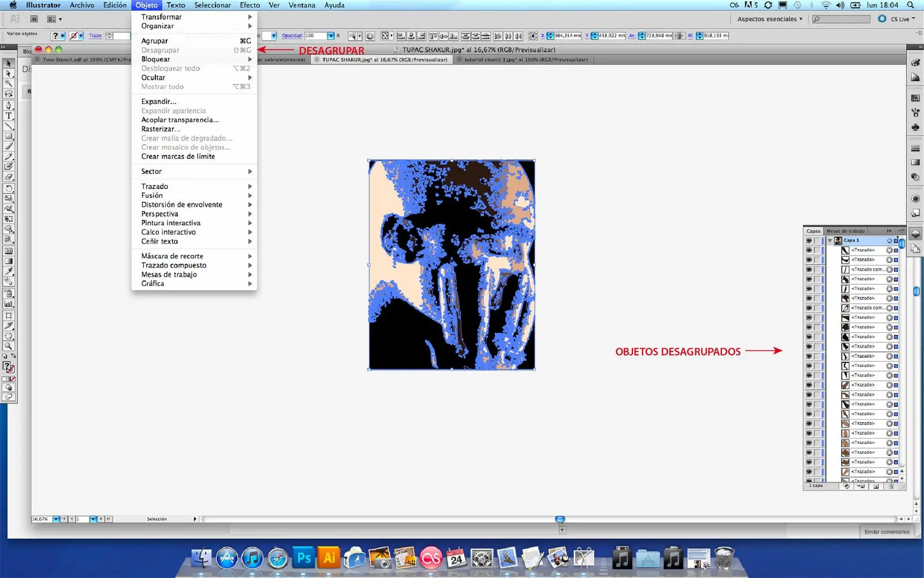This screenshot has height=578, width=924.
Task: Open the Layers panel dock icon
Action: click(915, 234)
